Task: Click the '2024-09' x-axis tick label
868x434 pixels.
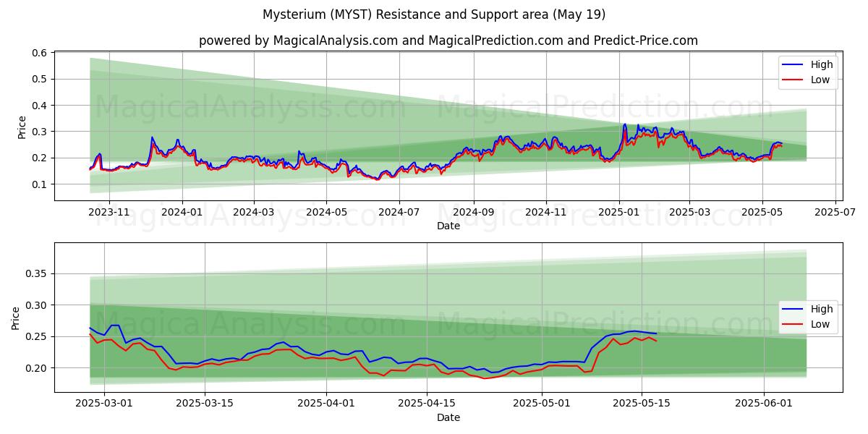Action: (473, 213)
